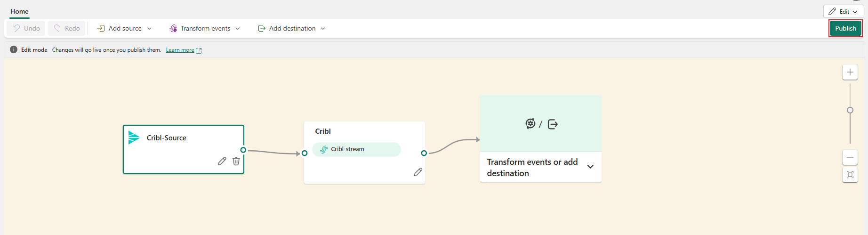Click the pencil icon on Cribl stream node
The image size is (868, 235).
point(418,172)
